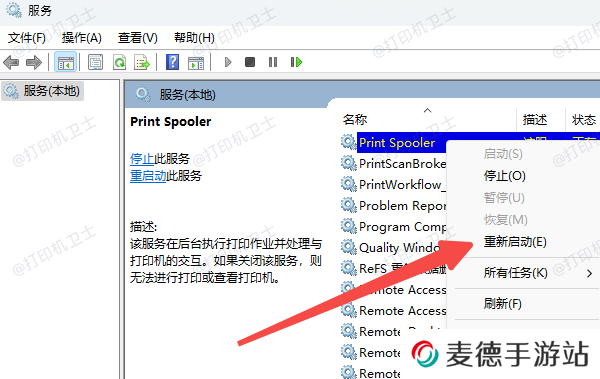
Task: Click the Refresh toolbar icon
Action: click(119, 62)
